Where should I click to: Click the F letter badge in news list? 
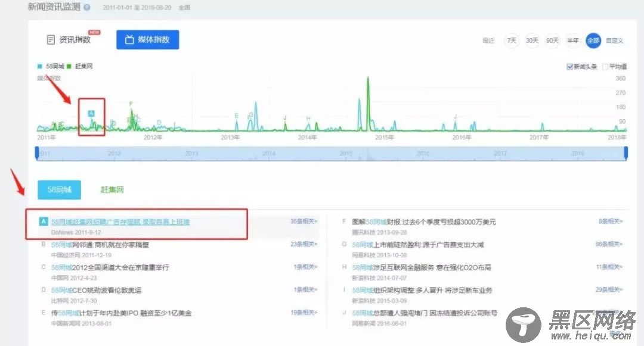344,222
